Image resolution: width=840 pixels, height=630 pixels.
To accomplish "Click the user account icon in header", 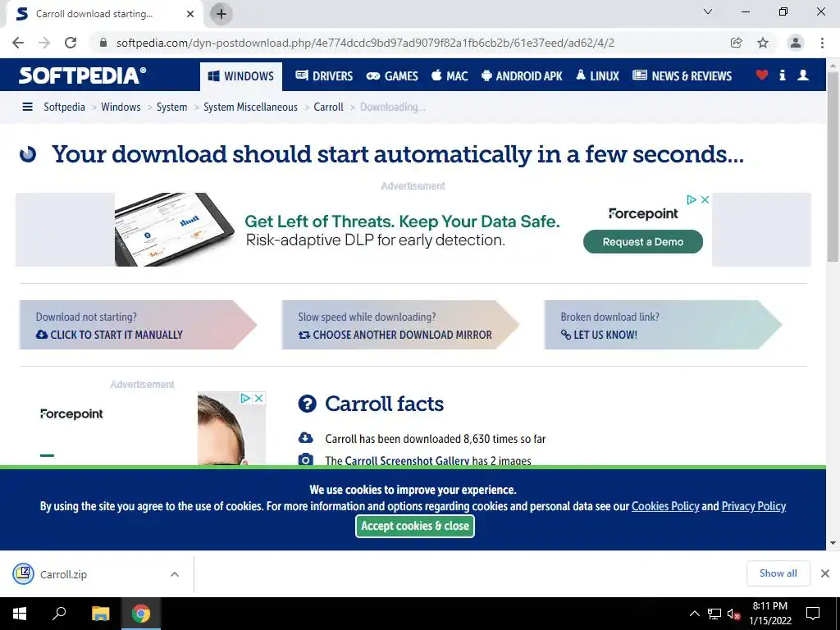I will (802, 75).
